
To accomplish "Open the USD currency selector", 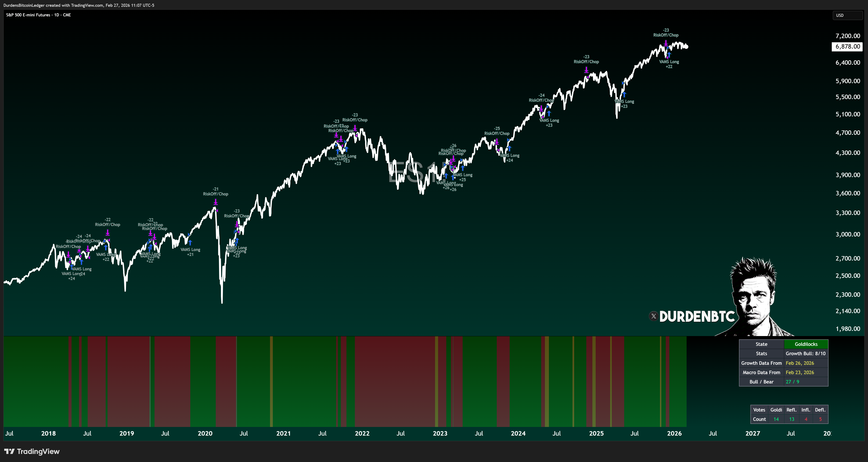I will (847, 15).
